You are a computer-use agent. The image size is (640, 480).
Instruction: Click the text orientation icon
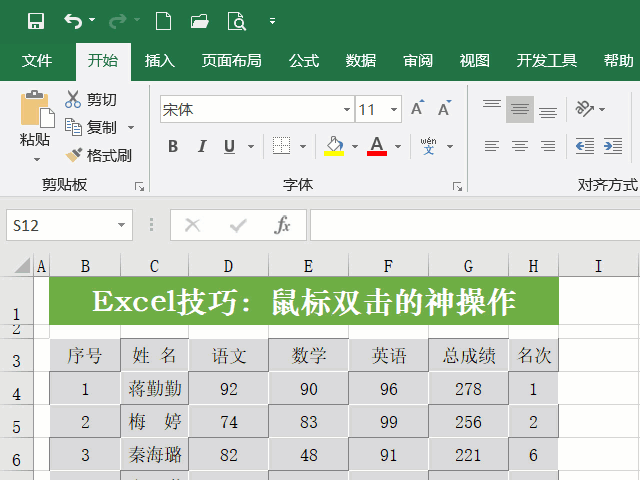coord(584,109)
